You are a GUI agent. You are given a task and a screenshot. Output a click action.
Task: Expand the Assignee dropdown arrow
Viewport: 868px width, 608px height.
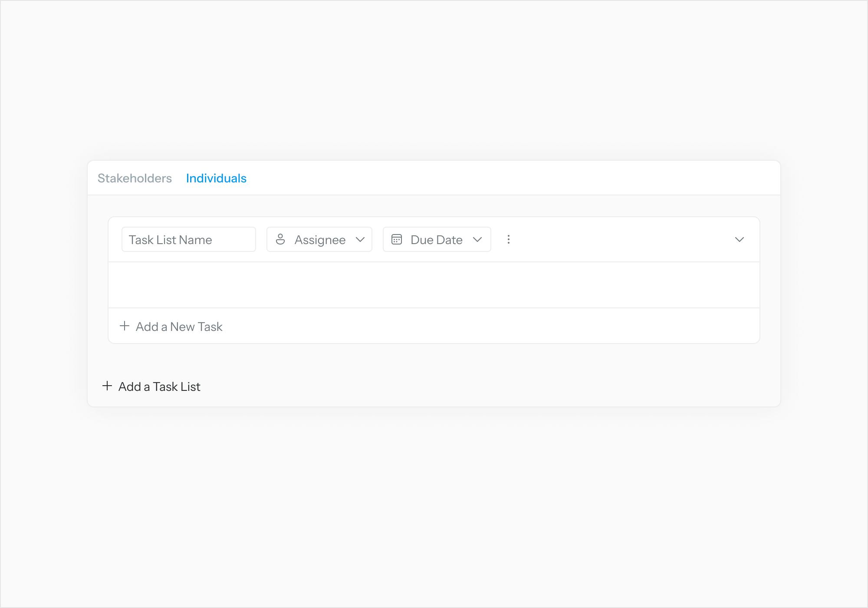pyautogui.click(x=360, y=239)
